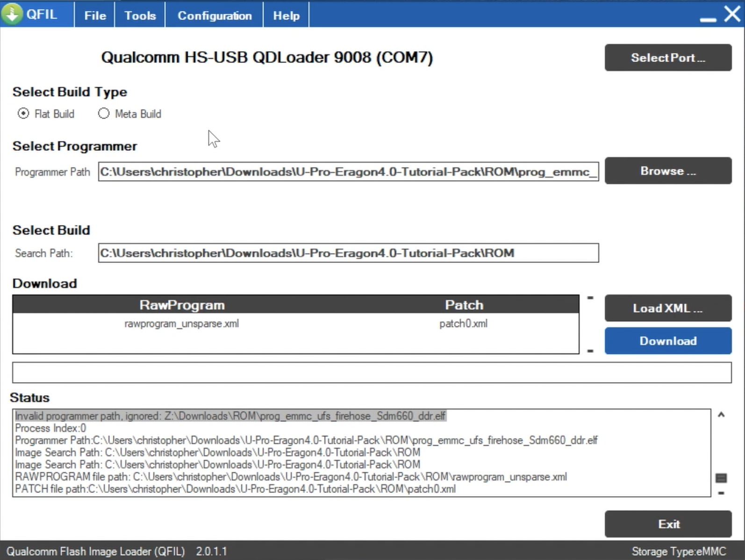Click the Load XML button

(668, 308)
